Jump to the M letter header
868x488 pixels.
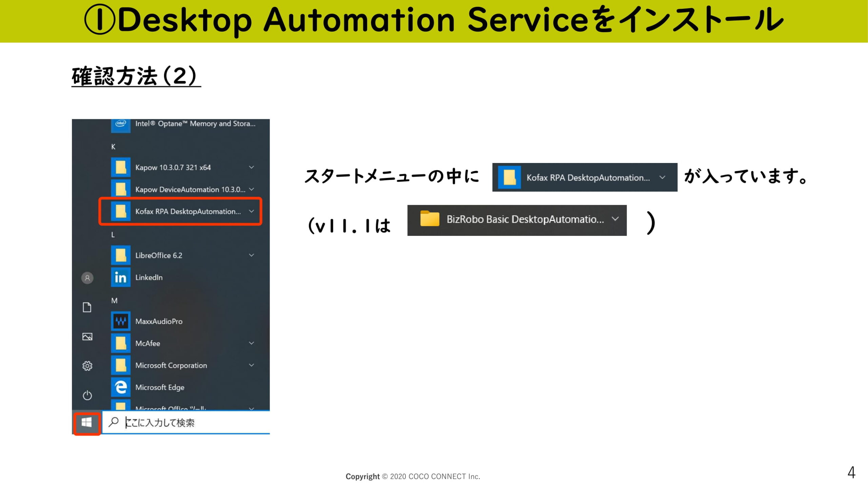click(x=114, y=301)
